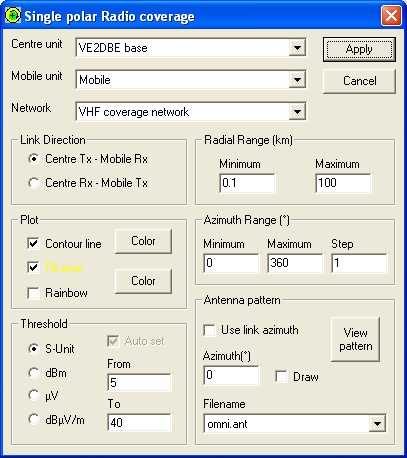Click the View pattern button
407x458 pixels.
(355, 339)
